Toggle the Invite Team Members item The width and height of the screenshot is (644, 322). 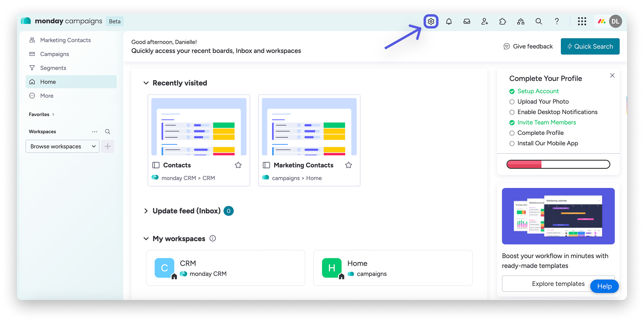(x=543, y=123)
